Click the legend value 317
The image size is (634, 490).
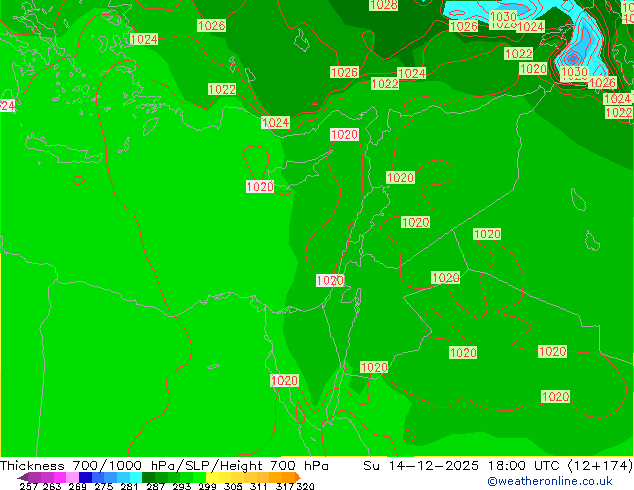pyautogui.click(x=285, y=486)
